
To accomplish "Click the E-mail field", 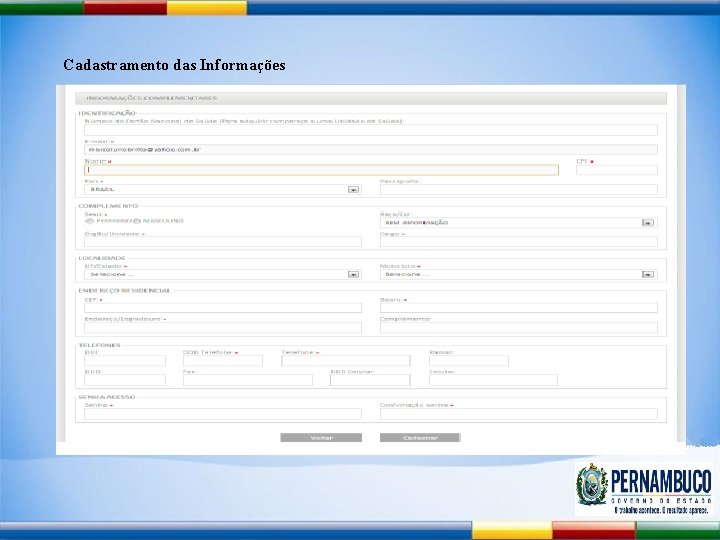I will (371, 150).
